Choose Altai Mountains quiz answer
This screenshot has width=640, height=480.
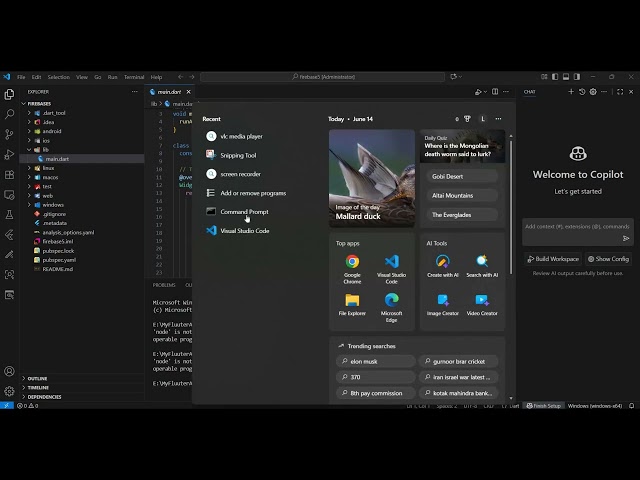(462, 196)
